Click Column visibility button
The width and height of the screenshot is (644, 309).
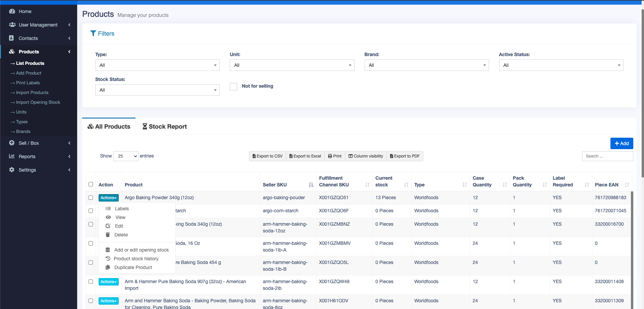tap(366, 156)
